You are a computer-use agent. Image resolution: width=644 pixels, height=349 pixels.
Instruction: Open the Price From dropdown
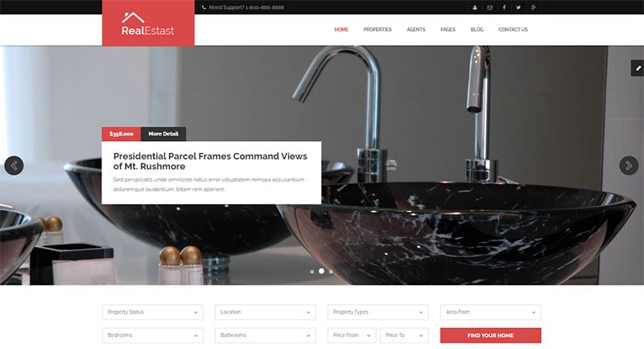click(x=352, y=335)
